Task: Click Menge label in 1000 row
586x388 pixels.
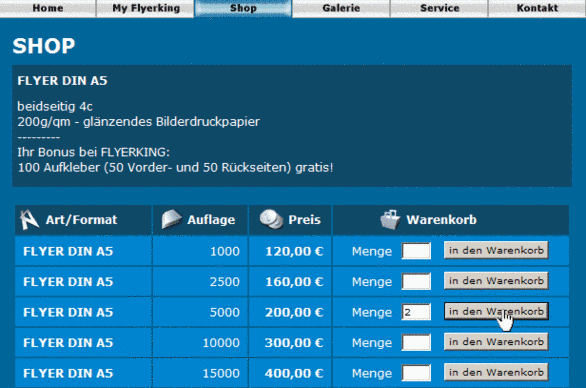Action: [372, 252]
